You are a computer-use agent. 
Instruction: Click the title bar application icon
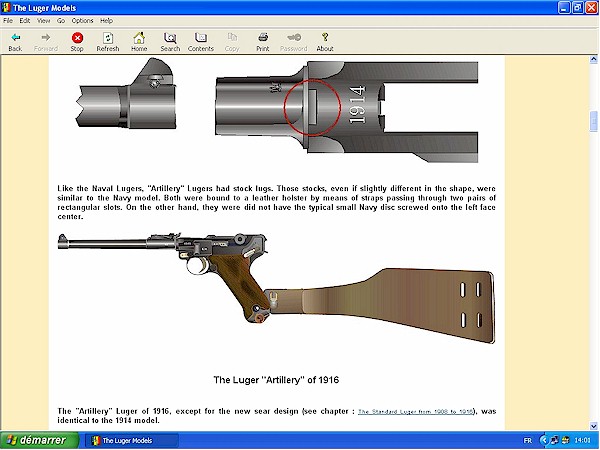pyautogui.click(x=6, y=7)
